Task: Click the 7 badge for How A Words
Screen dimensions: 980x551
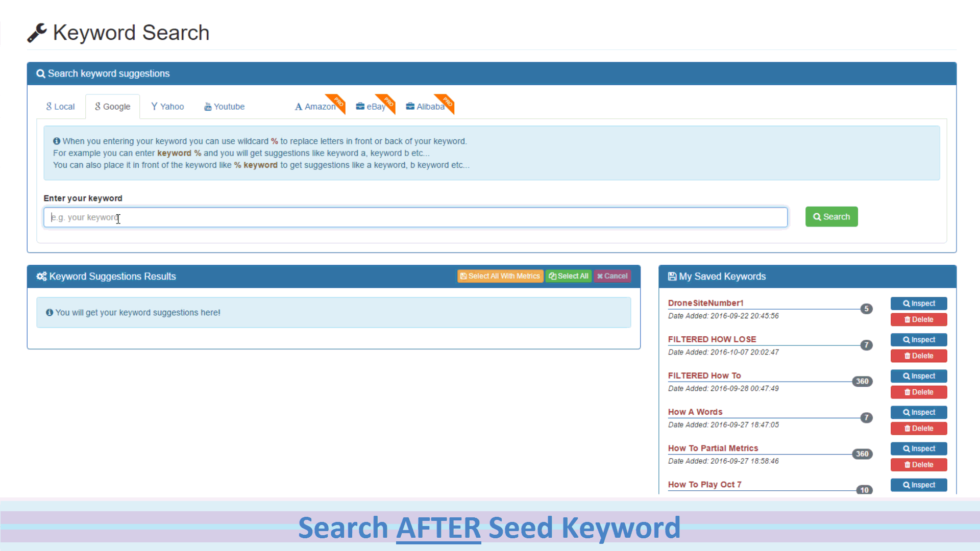Action: pyautogui.click(x=866, y=417)
